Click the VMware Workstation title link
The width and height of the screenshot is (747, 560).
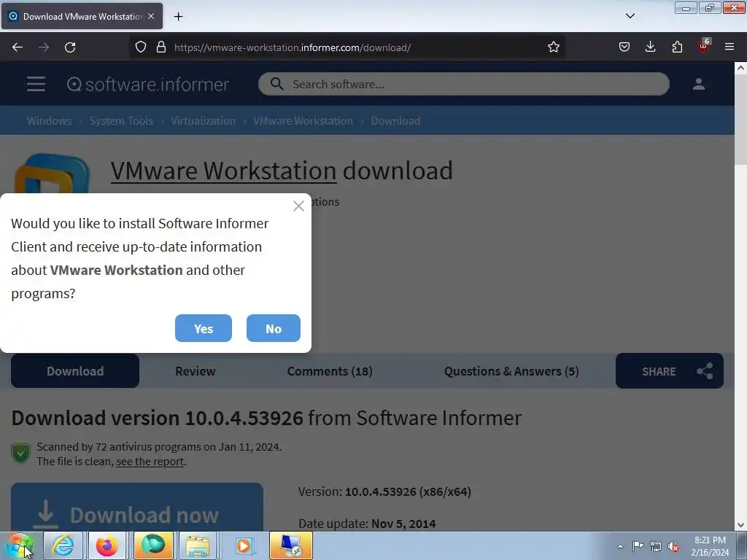click(x=223, y=171)
